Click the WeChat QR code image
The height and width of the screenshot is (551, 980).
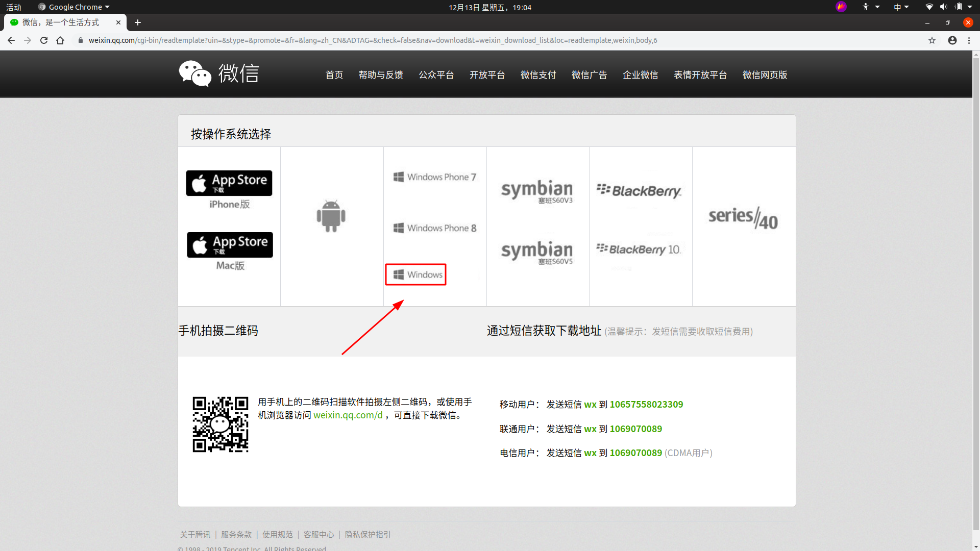tap(220, 424)
